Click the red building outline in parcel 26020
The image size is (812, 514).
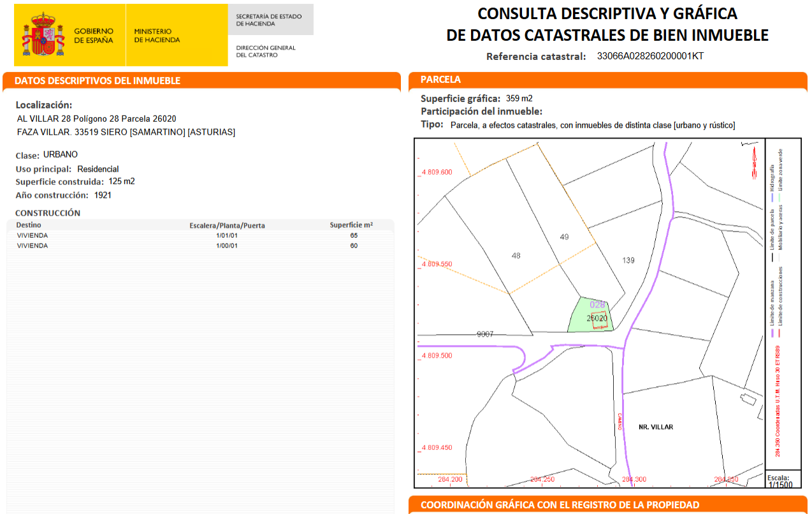598,320
